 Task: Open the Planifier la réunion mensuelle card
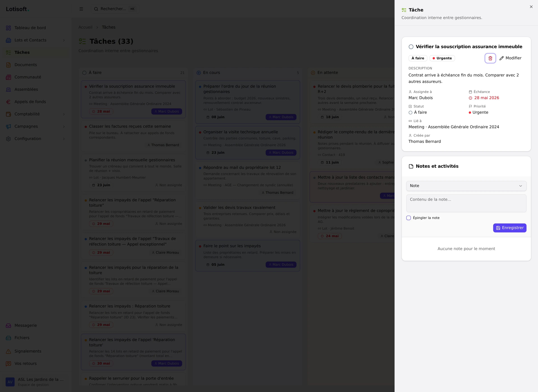point(133,173)
